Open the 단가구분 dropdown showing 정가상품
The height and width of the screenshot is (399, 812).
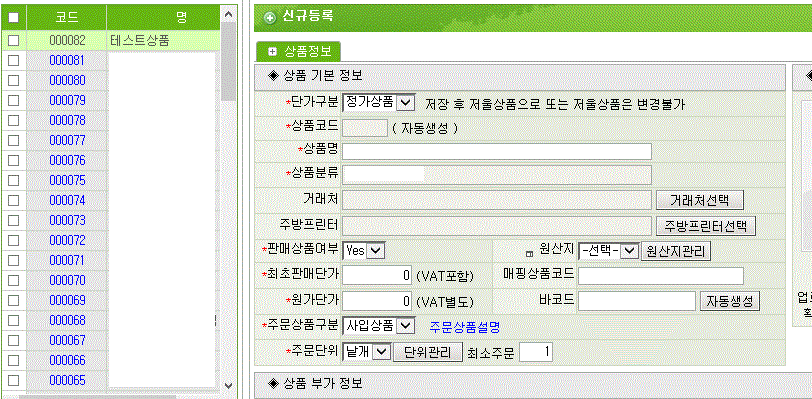click(x=379, y=103)
